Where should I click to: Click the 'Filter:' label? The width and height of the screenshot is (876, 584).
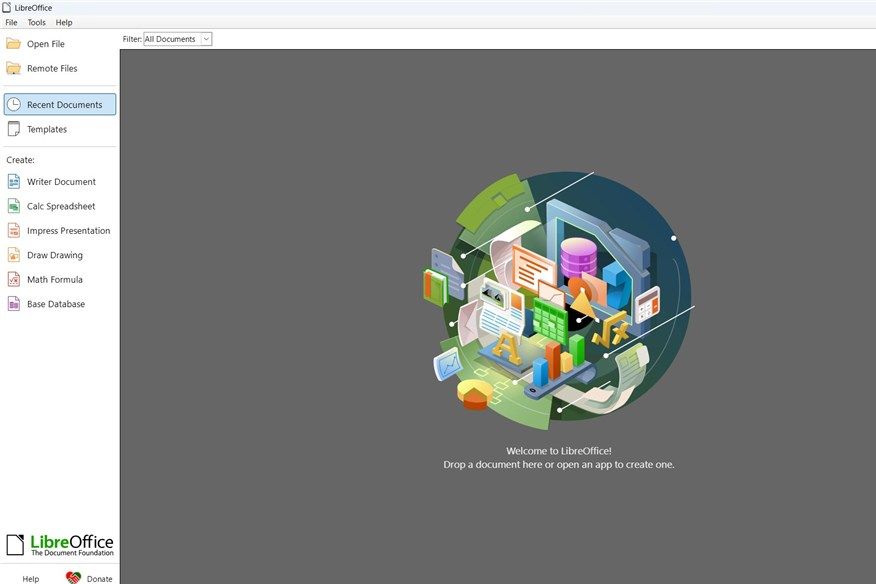point(132,39)
